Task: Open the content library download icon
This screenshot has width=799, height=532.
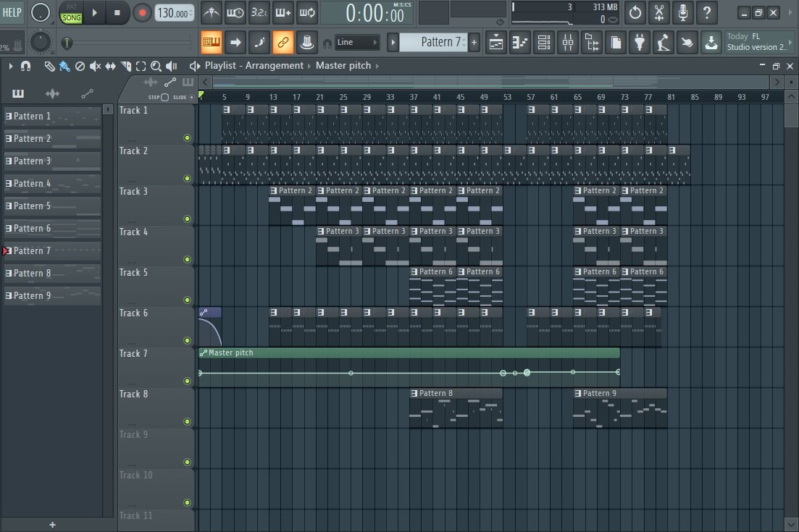Action: (711, 43)
